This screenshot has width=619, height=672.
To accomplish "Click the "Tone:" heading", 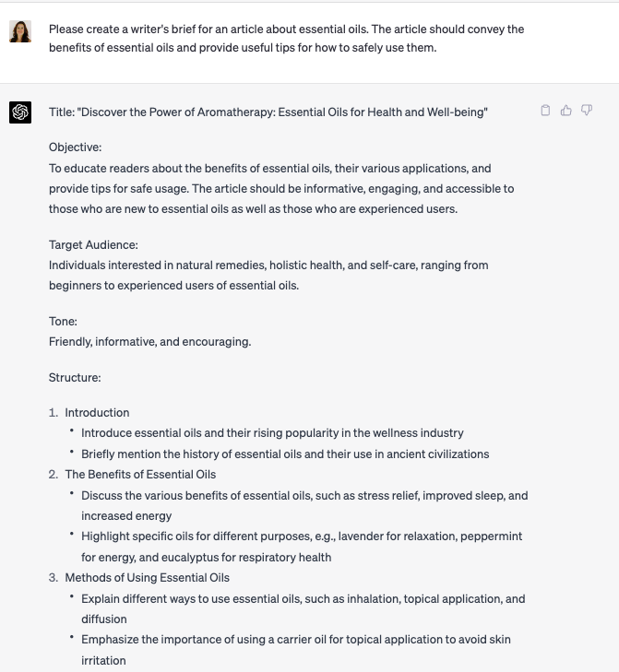I will tap(63, 322).
